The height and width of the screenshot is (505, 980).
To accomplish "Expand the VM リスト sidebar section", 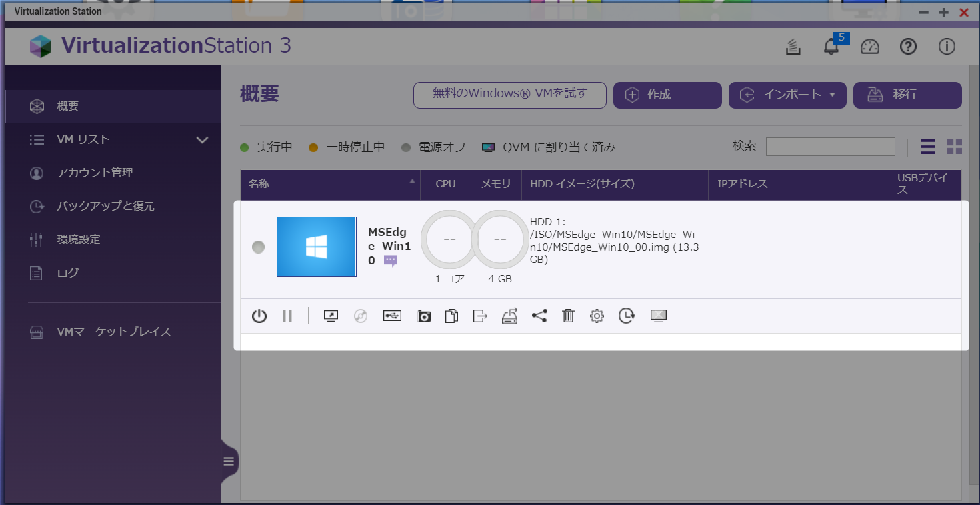I will 203,140.
